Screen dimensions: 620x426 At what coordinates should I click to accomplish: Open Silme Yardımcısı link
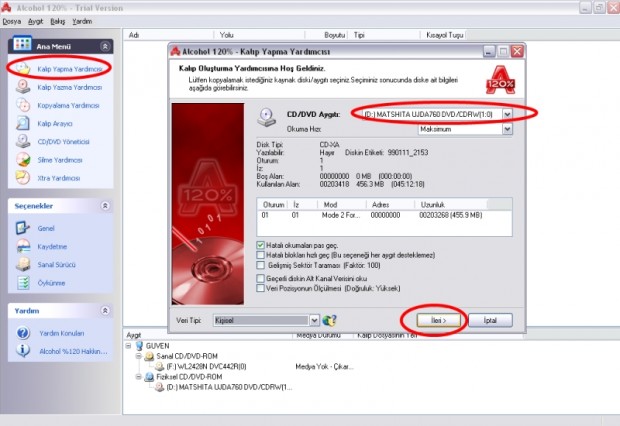point(60,160)
